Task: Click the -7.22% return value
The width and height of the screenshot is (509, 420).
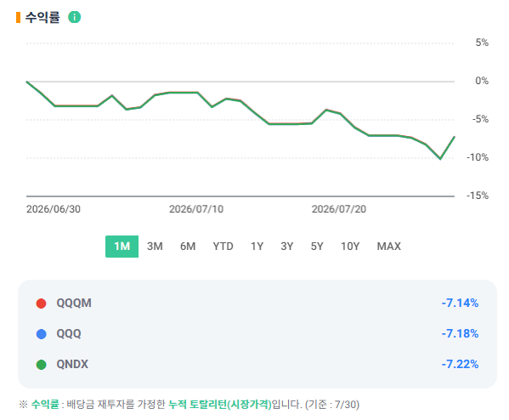Action: point(460,364)
